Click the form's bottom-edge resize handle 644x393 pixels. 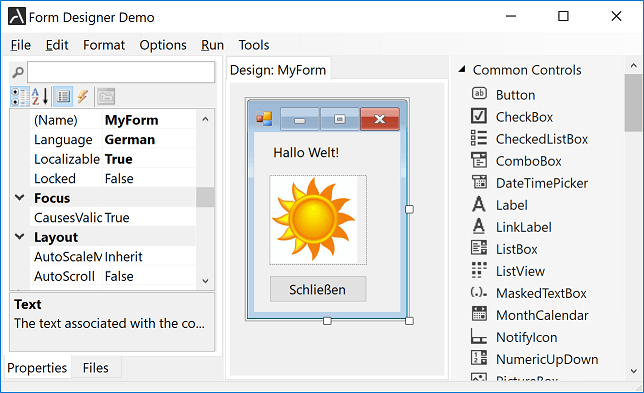tap(327, 321)
